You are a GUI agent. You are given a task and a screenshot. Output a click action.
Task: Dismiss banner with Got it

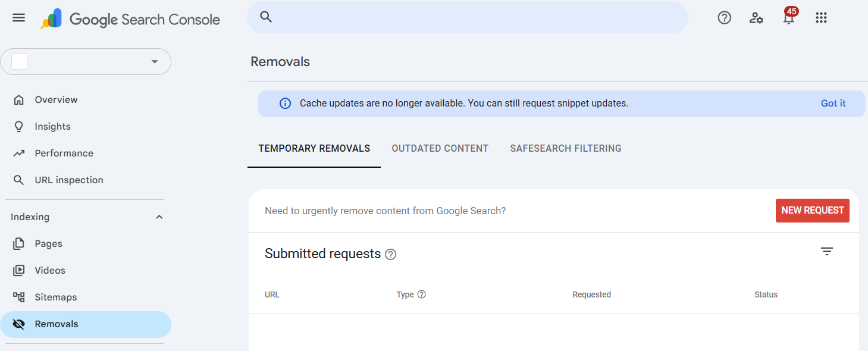click(833, 104)
